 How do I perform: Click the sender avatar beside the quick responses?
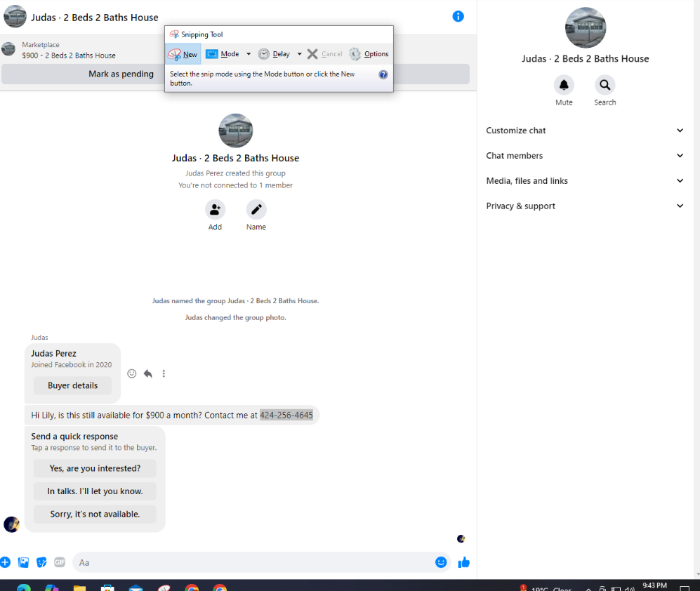pos(12,524)
